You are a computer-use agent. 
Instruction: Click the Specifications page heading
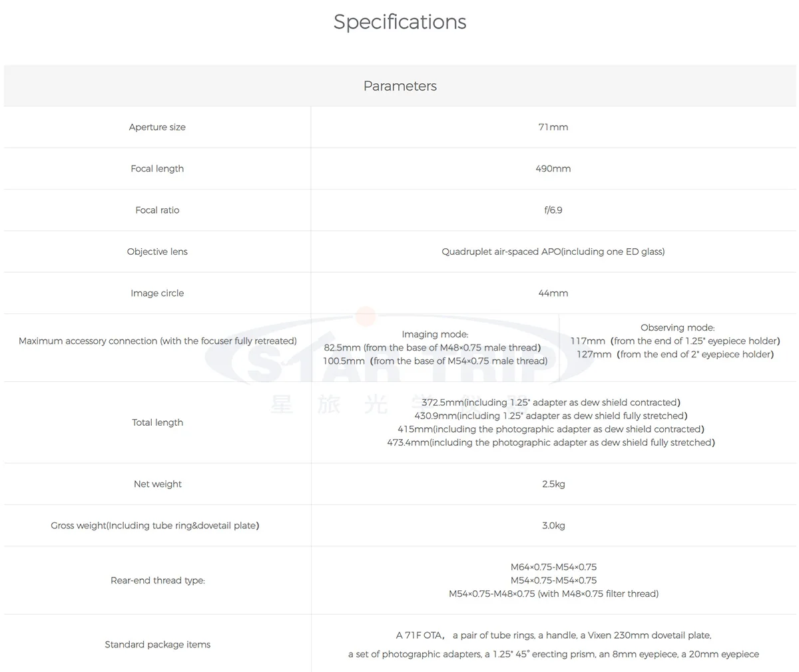click(400, 22)
